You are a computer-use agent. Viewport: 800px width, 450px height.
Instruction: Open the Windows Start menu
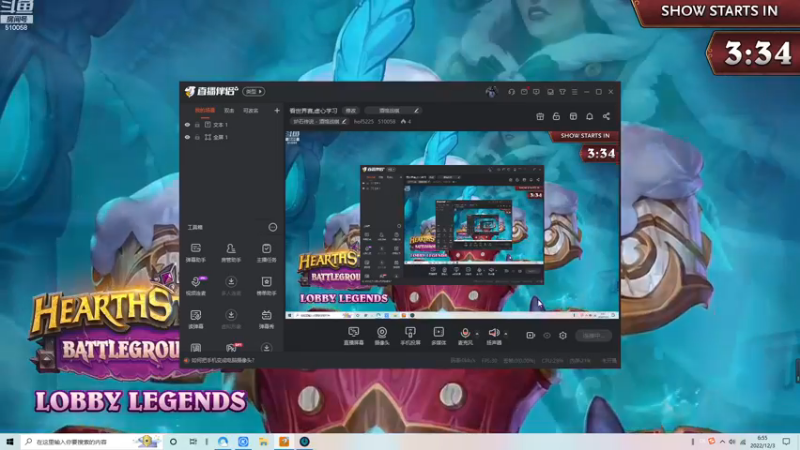(9, 442)
